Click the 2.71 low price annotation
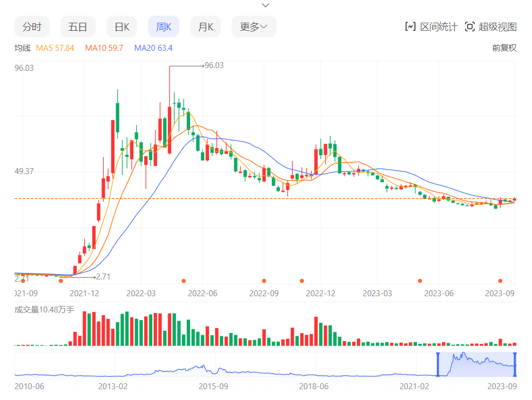 coord(103,277)
